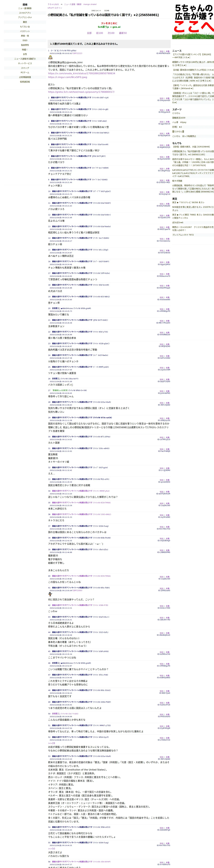Open the 5ch即うp → gzo.ai link
This screenshot has height=868, width=214.
point(109,27)
